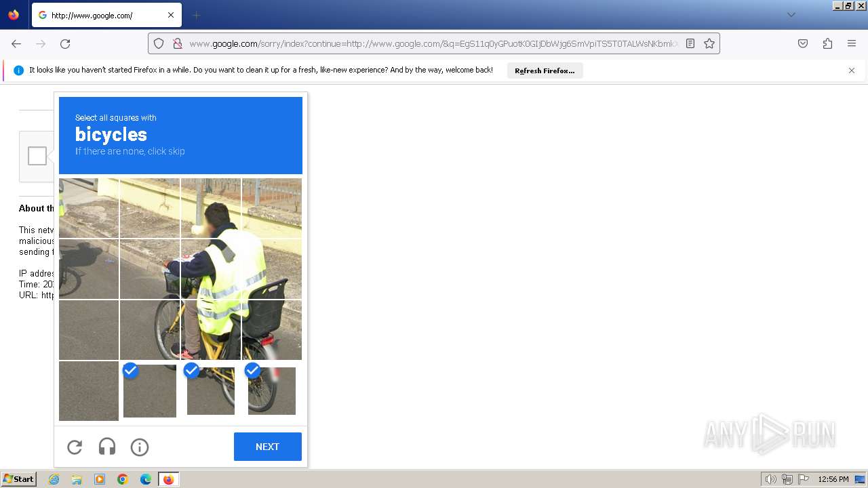This screenshot has width=868, height=488.
Task: Save page to Pocket
Action: (x=803, y=43)
